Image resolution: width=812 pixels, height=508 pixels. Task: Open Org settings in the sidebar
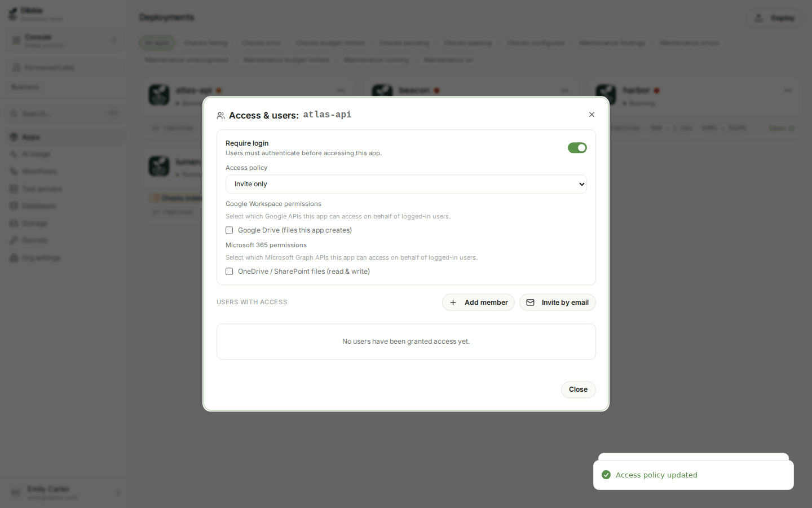[x=66, y=258]
